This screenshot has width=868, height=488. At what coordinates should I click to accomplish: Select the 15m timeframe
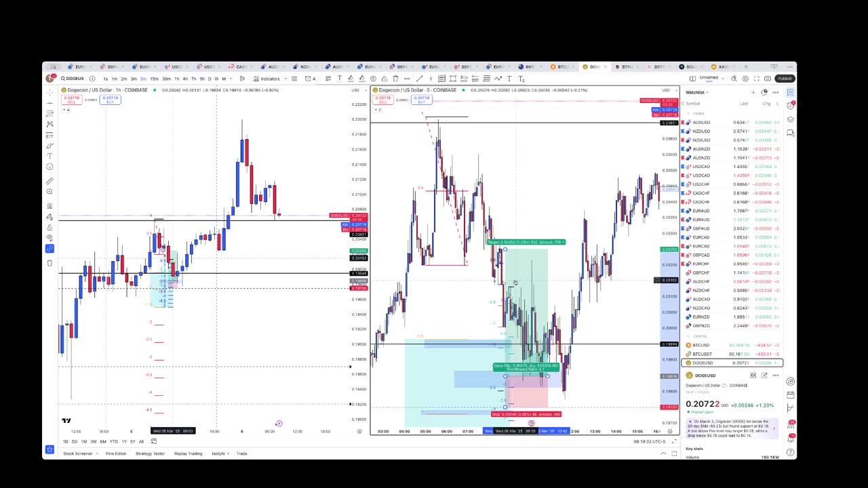154,79
